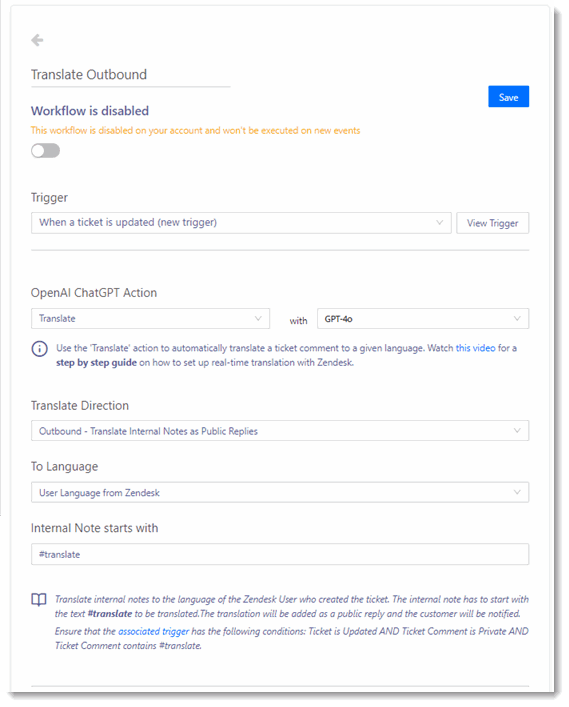Click the info circle icon
Viewport: 569px width, 707px height.
pyautogui.click(x=39, y=349)
